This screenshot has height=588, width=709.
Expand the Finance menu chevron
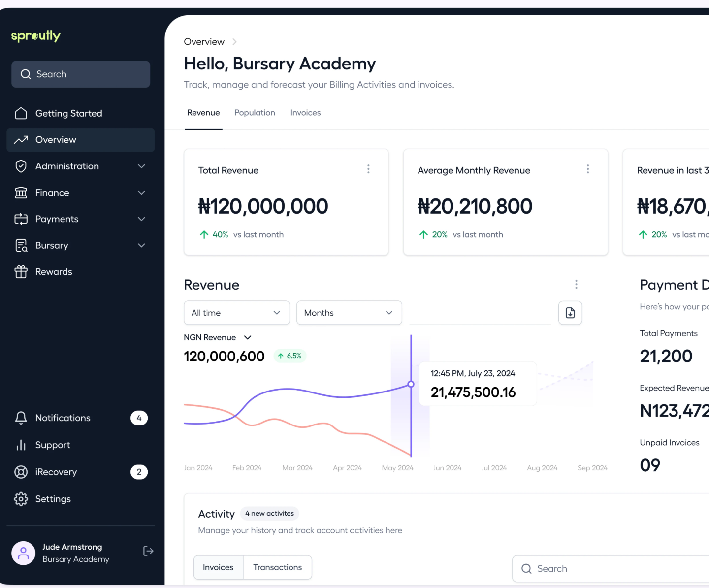(x=141, y=193)
